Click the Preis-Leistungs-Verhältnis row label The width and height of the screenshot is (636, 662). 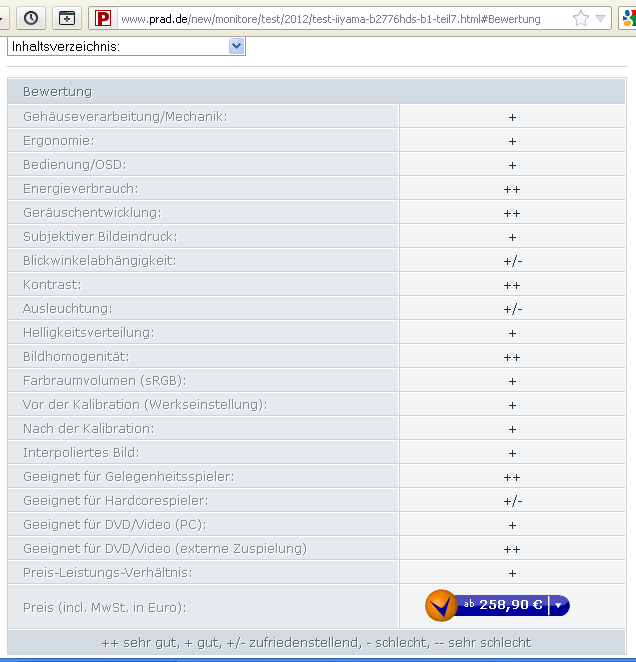coord(107,573)
